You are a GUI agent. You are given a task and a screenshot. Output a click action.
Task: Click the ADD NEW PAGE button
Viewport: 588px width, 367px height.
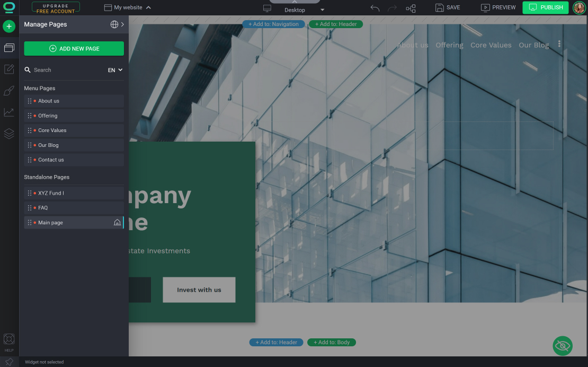point(74,48)
